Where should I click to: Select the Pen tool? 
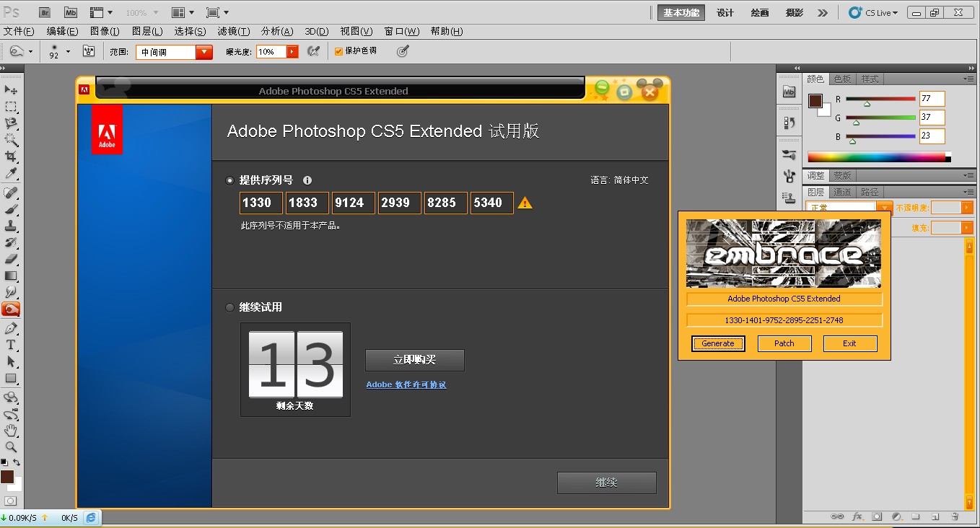(x=11, y=328)
